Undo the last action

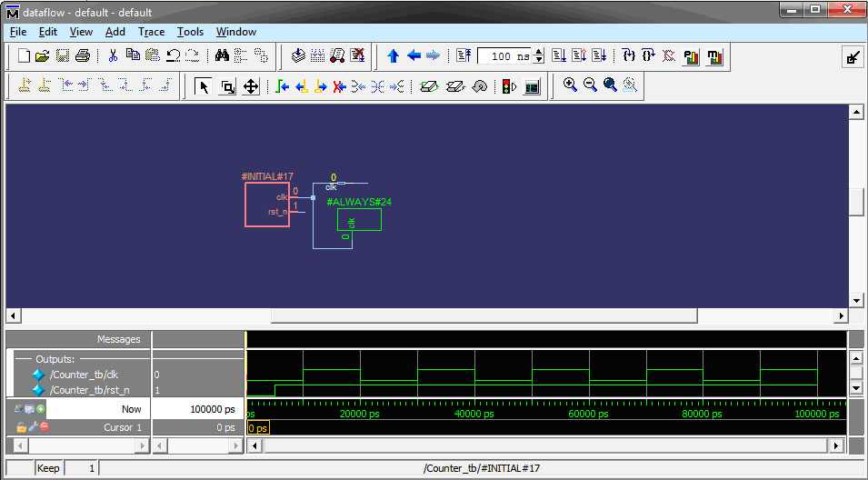[x=174, y=55]
